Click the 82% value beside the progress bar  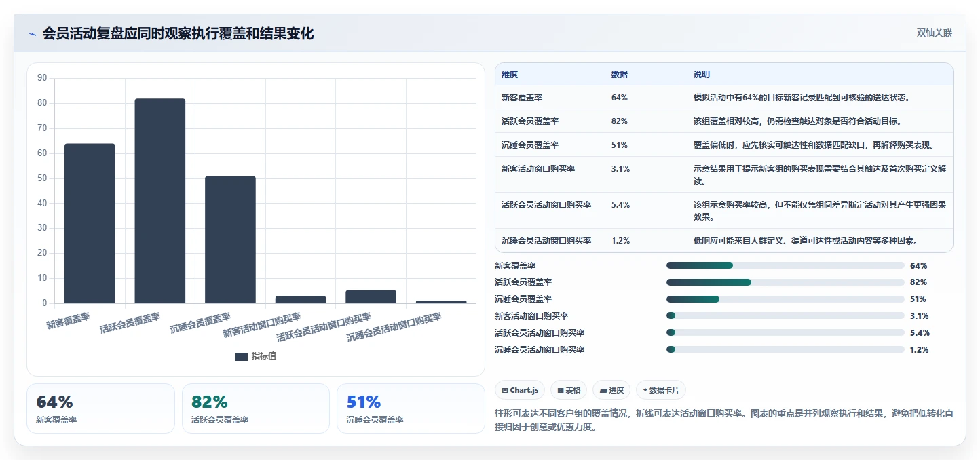tap(918, 282)
